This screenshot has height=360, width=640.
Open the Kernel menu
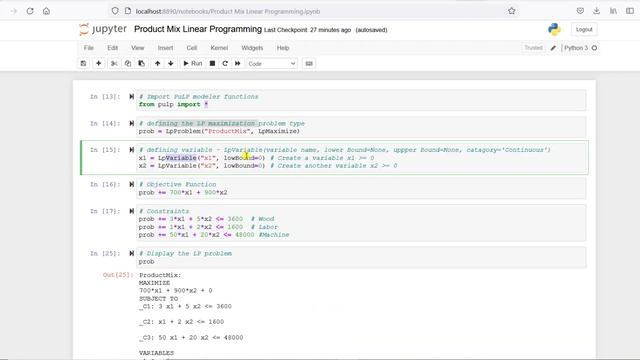point(219,48)
